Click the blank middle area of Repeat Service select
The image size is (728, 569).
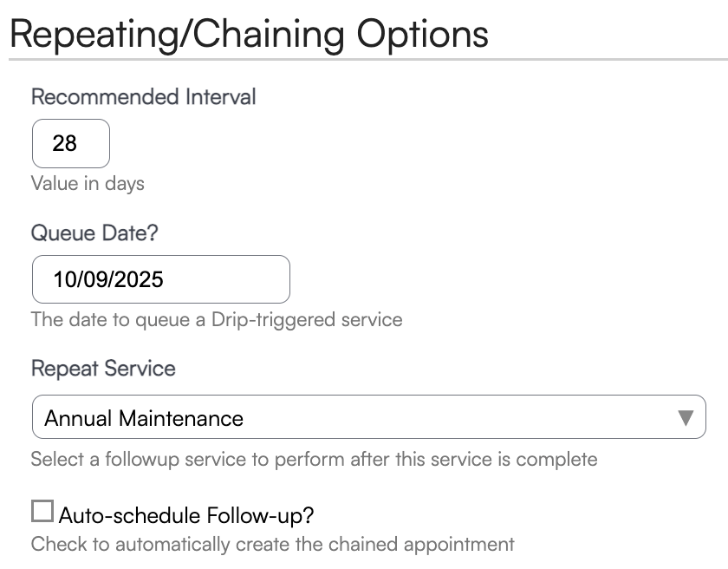451,418
